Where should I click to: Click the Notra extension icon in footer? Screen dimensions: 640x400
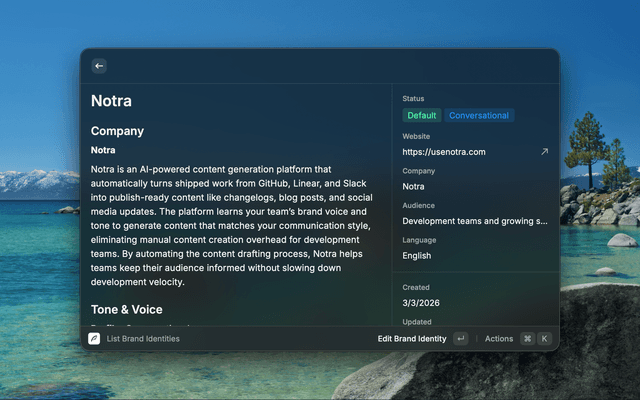click(x=94, y=339)
